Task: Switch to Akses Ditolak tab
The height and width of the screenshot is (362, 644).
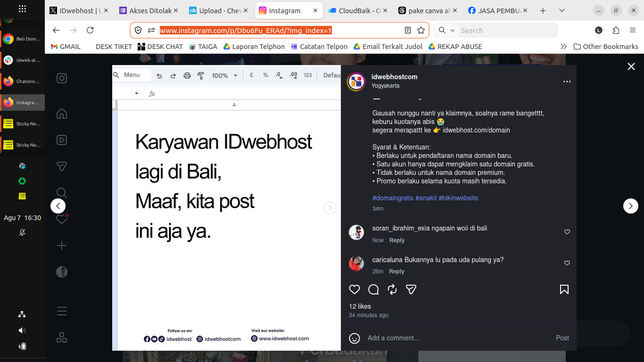Action: (x=149, y=10)
